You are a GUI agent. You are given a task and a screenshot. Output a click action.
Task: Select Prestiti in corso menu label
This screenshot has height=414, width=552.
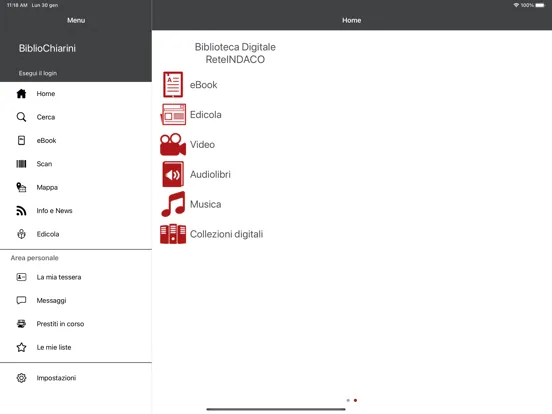(60, 324)
